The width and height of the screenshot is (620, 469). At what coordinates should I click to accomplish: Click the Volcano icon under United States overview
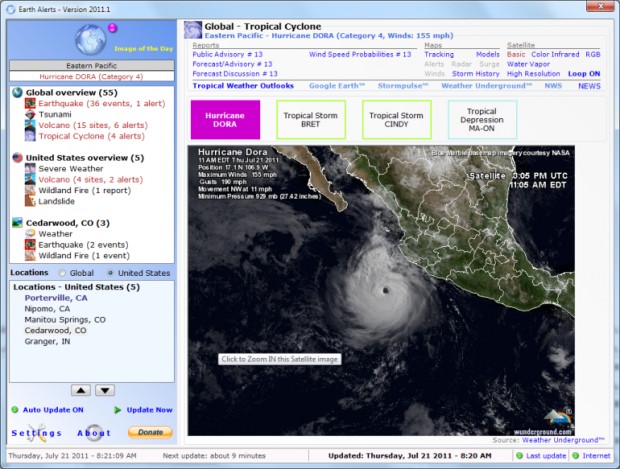point(30,180)
